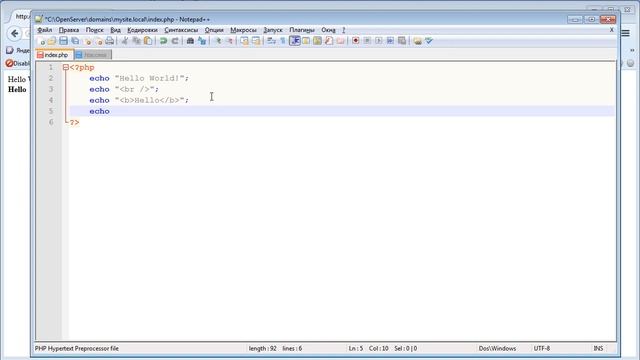Open the Макросы menu
Screen dimensions: 640x360
pos(243,30)
